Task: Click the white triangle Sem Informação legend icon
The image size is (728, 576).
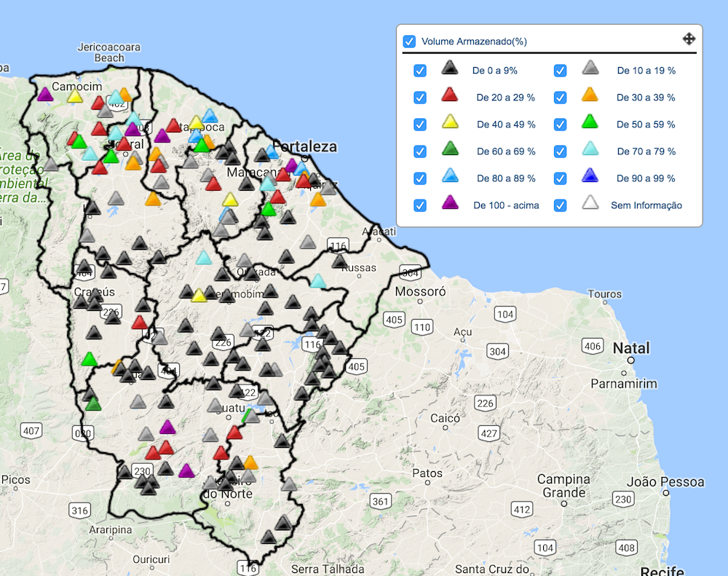Action: click(x=590, y=204)
